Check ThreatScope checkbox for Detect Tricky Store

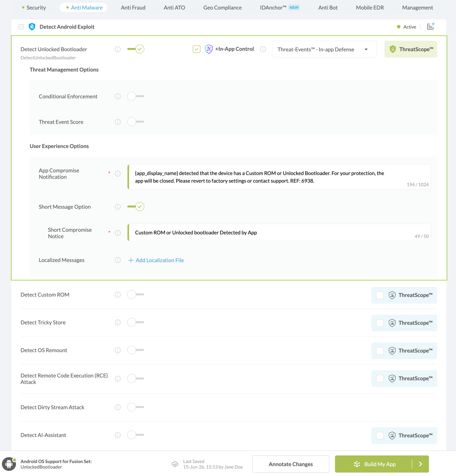click(x=380, y=323)
